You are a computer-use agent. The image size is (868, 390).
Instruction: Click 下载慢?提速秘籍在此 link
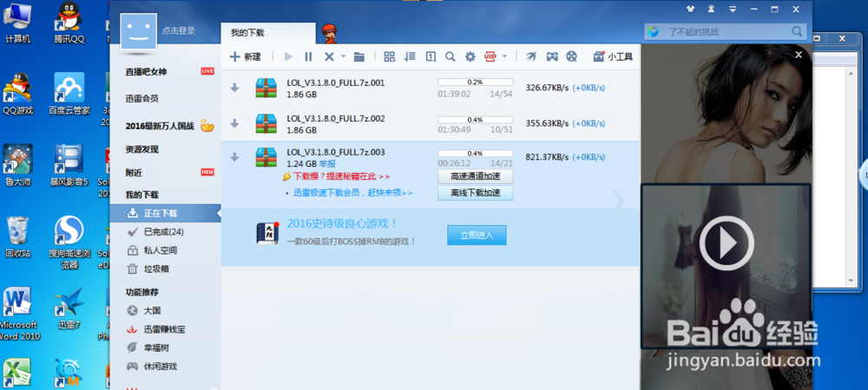[x=341, y=176]
